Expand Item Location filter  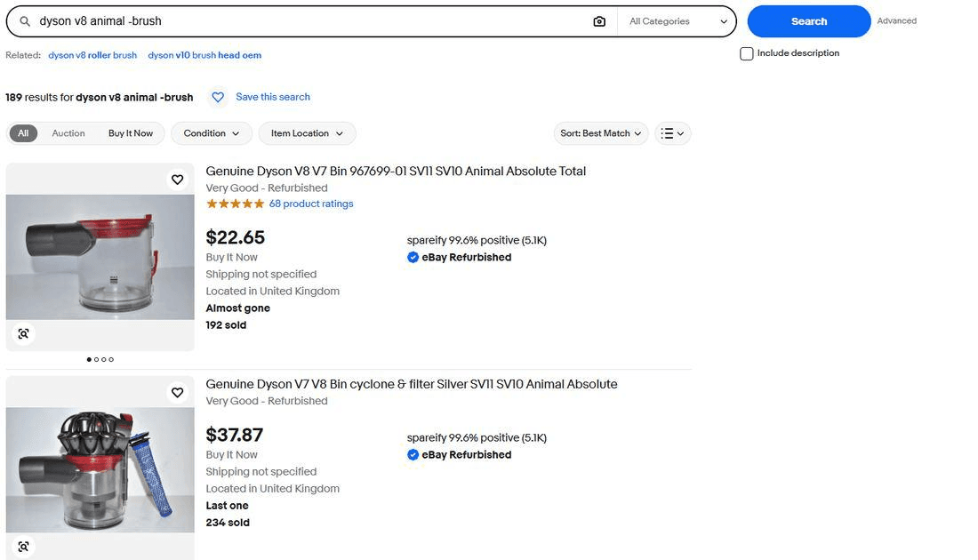coord(307,133)
